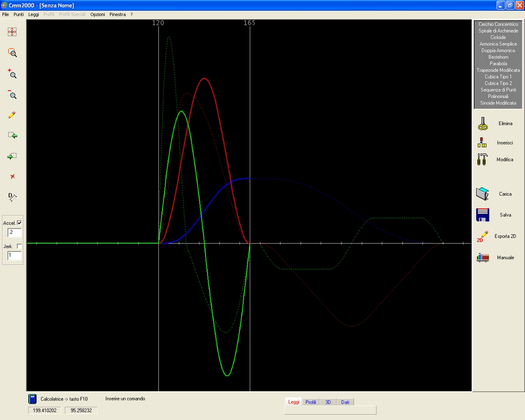This screenshot has height=420, width=525.
Task: Click the Elimina label
Action: (505, 123)
